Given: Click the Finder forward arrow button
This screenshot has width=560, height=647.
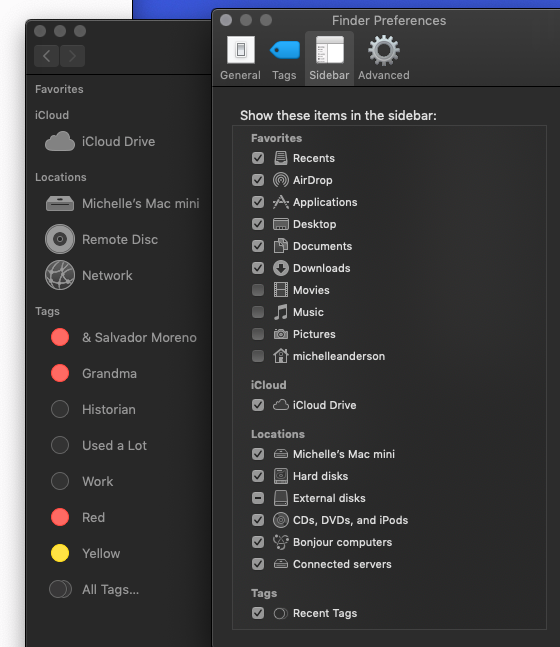Looking at the screenshot, I should pos(73,56).
